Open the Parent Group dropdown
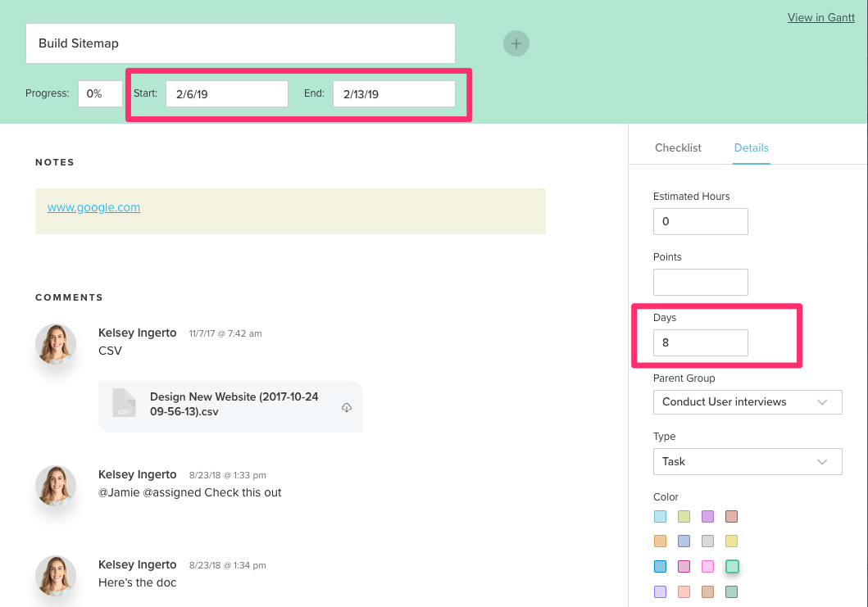Image resolution: width=868 pixels, height=607 pixels. [x=747, y=402]
